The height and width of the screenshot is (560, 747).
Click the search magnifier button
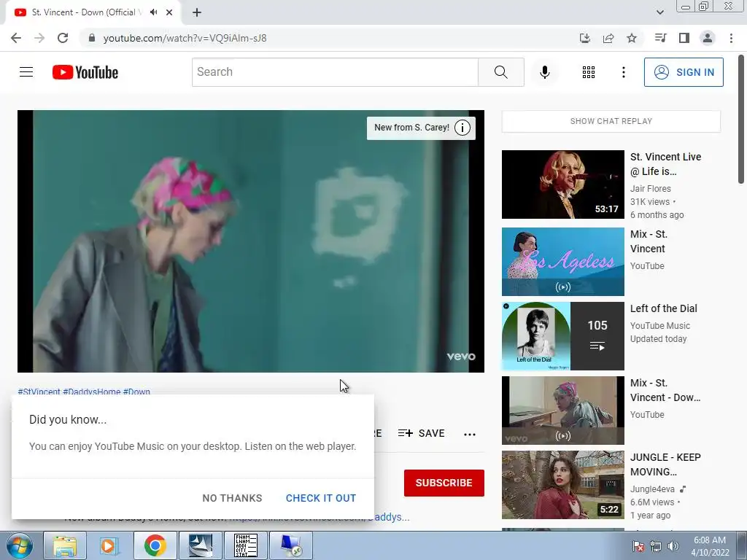[x=500, y=72]
